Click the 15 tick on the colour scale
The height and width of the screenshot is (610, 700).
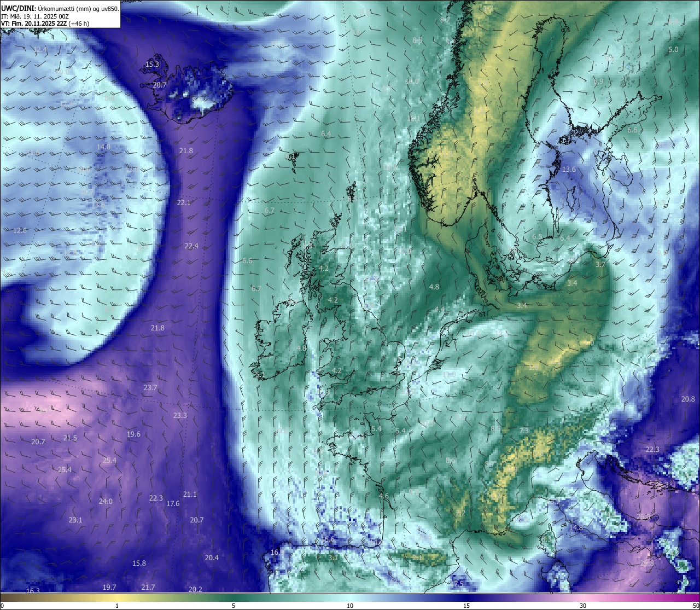pyautogui.click(x=466, y=606)
